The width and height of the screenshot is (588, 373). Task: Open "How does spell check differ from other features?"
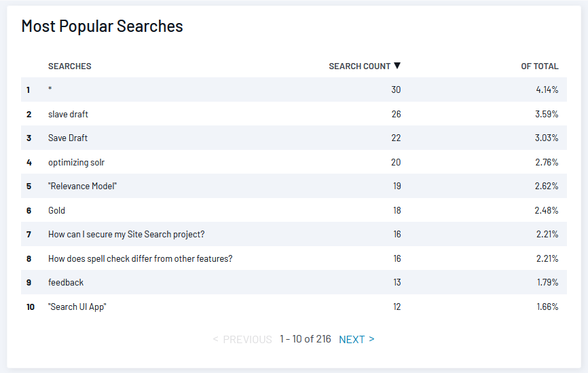pyautogui.click(x=141, y=259)
